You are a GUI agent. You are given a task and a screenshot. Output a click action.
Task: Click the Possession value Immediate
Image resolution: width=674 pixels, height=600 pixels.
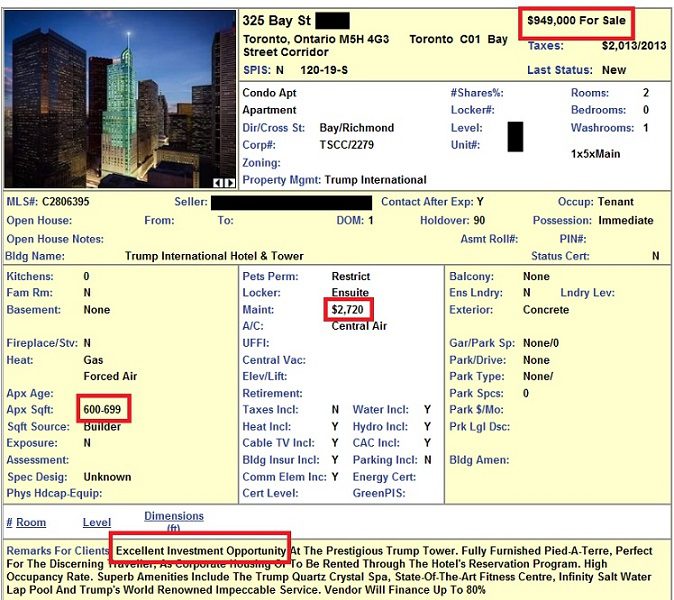pos(626,220)
